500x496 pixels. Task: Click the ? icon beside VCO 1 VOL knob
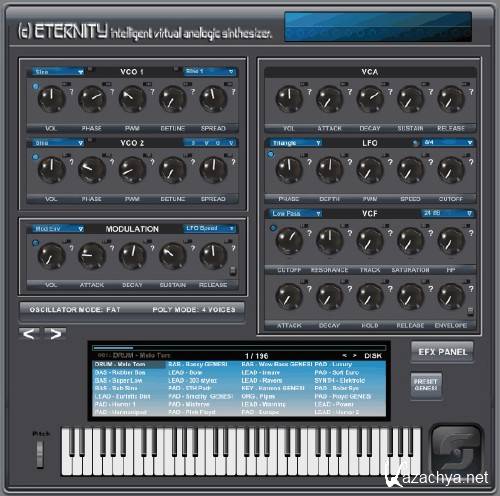click(71, 92)
